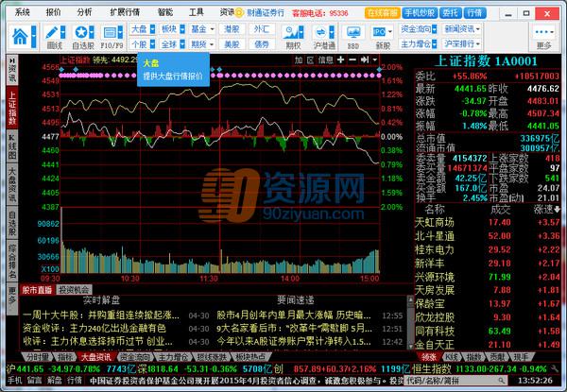Expand the 大盘 dropdown arrow
Image resolution: width=567 pixels, height=392 pixels.
tap(152, 29)
